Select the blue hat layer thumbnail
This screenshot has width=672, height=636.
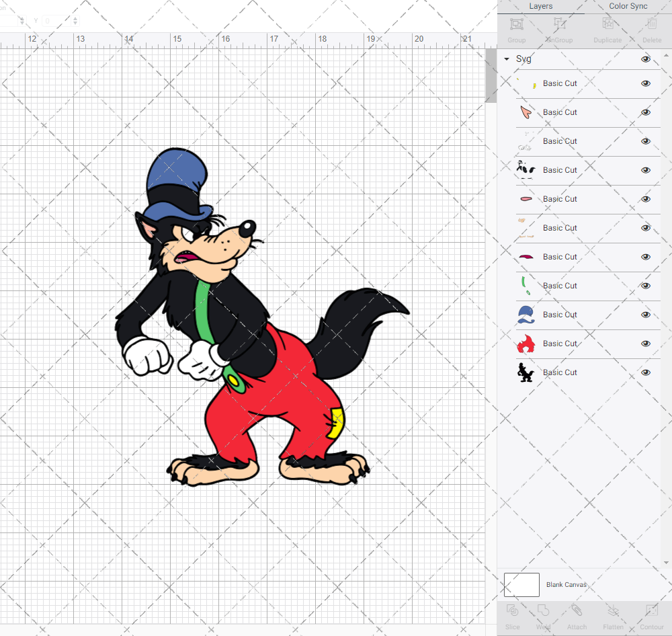526,315
